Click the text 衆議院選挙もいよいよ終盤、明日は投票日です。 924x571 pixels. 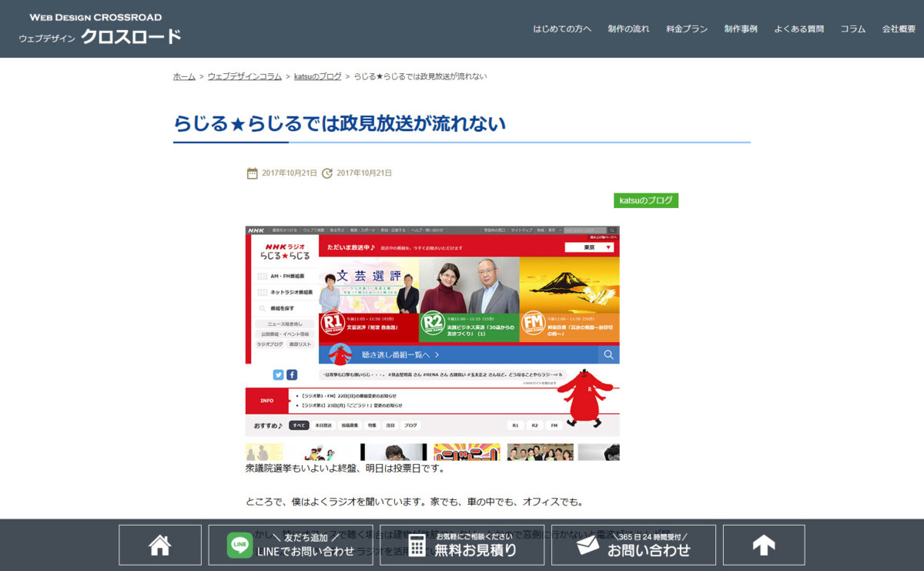pos(346,468)
